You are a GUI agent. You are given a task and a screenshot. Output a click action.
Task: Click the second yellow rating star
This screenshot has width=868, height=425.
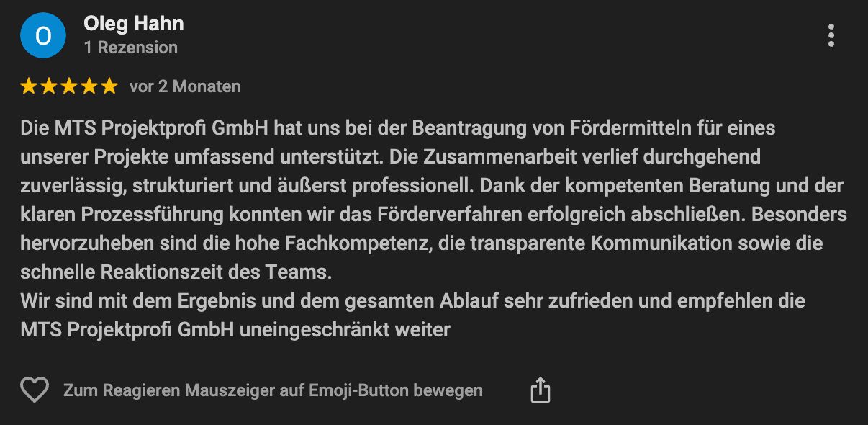pos(49,86)
